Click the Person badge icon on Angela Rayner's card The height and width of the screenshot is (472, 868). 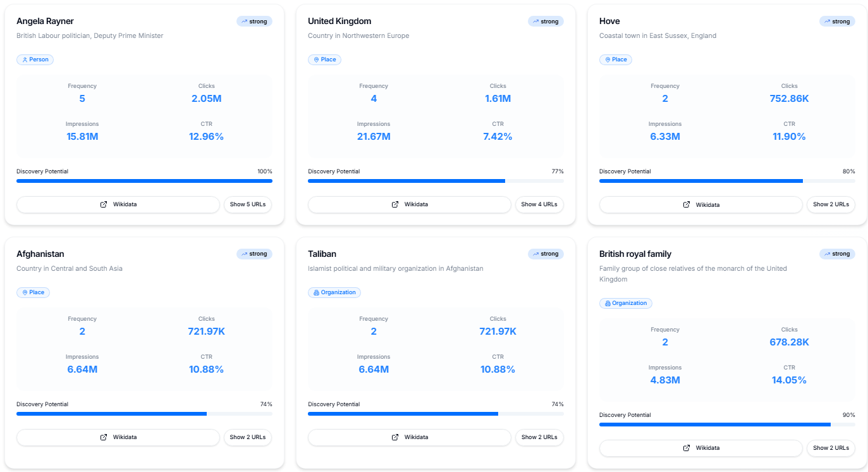tap(24, 59)
